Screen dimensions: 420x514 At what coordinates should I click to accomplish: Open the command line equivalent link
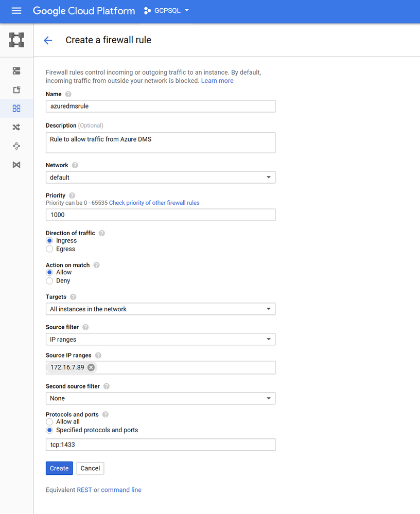coord(121,490)
